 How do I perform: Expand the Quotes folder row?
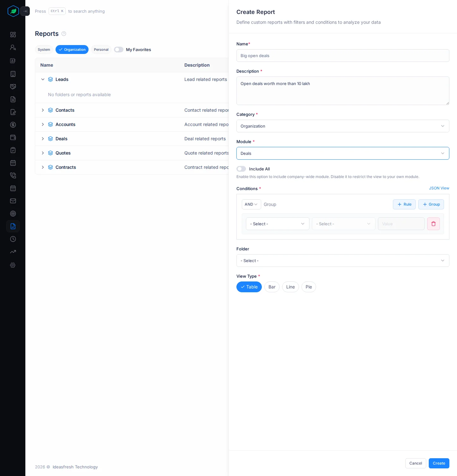tap(43, 153)
